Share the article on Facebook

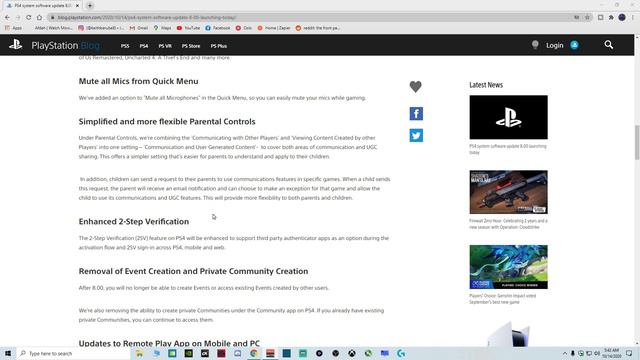416,113
